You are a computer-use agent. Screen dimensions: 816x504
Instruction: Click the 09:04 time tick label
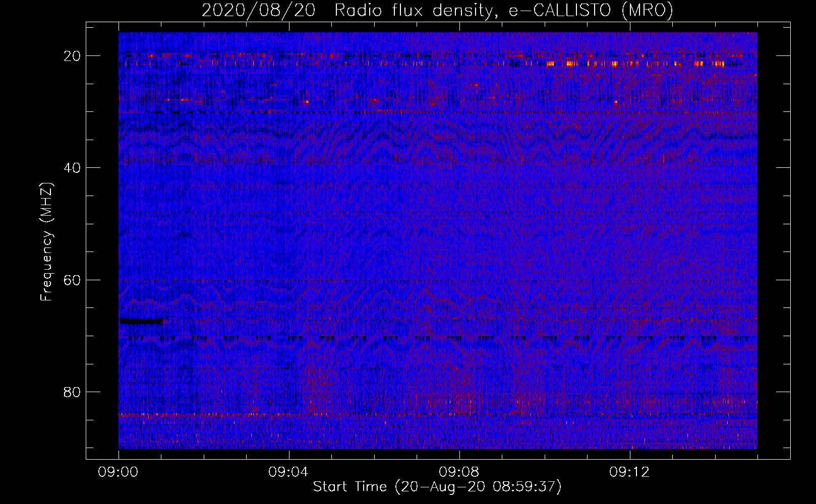289,472
